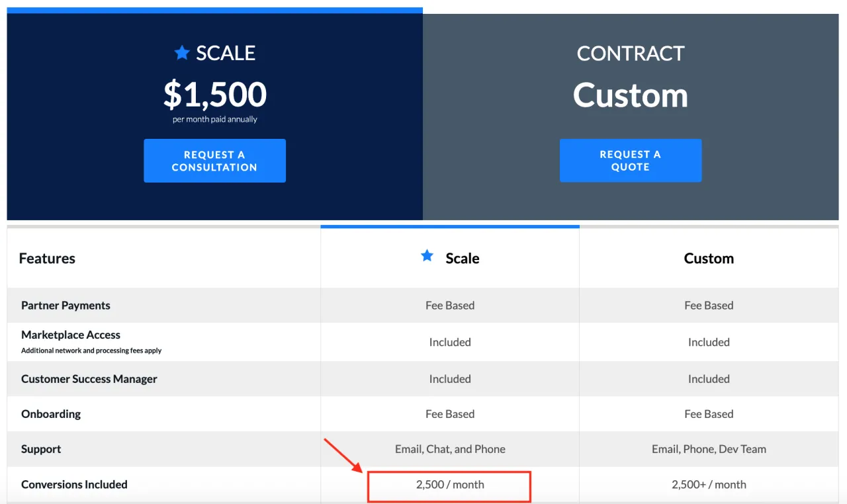Screen dimensions: 847x504
Task: Click the Conversions Included row label
Action: tap(74, 485)
